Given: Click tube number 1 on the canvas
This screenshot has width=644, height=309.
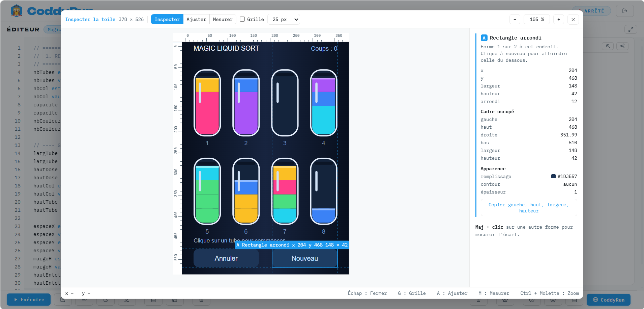Looking at the screenshot, I should click(x=207, y=103).
